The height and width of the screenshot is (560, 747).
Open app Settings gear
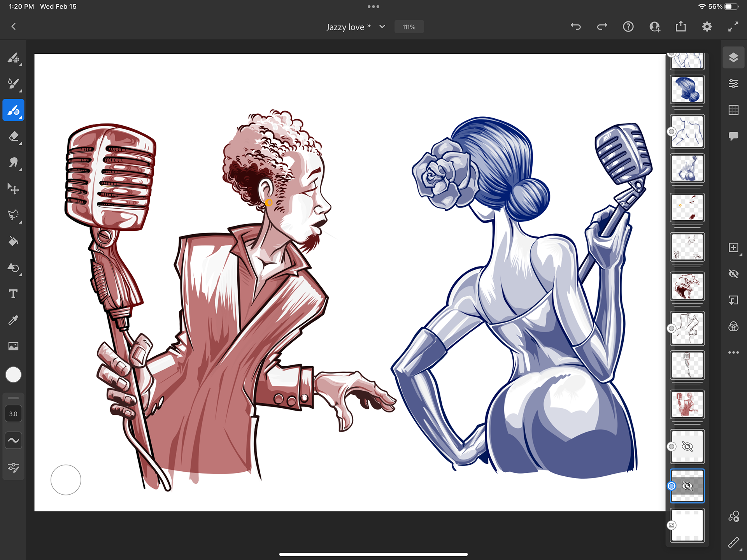(707, 27)
